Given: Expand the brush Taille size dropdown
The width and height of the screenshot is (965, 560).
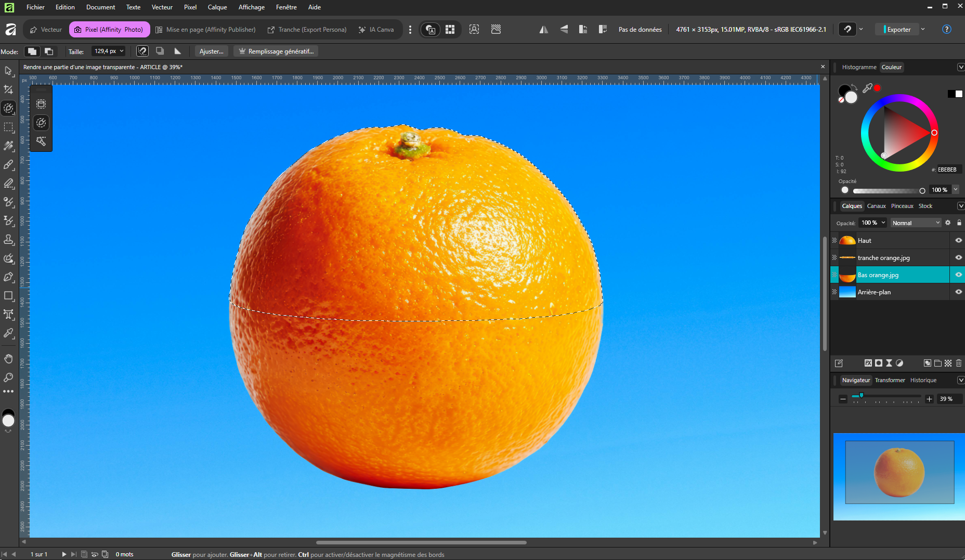Looking at the screenshot, I should click(x=122, y=51).
